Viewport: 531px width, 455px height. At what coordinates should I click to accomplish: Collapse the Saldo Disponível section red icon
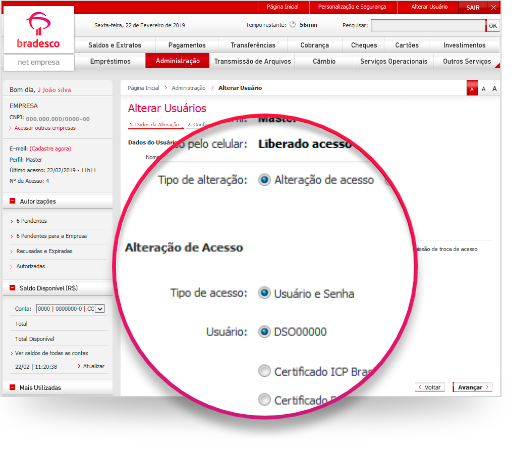click(13, 288)
